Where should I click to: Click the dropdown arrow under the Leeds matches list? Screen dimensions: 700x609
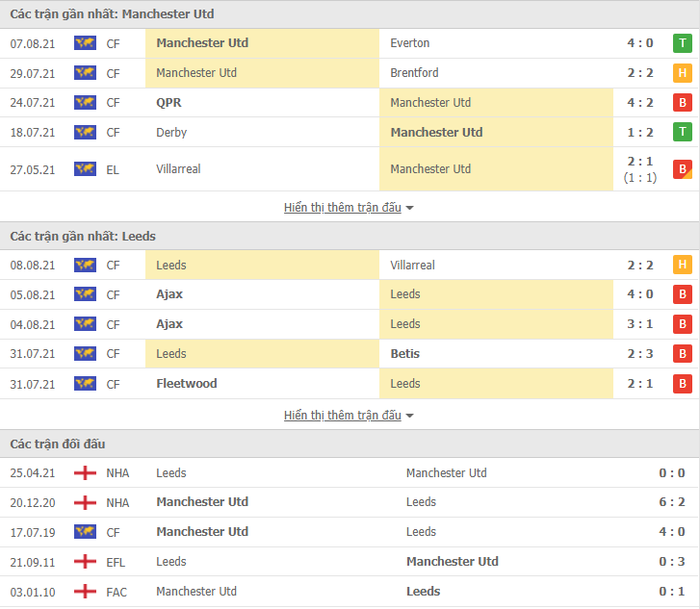(x=409, y=416)
